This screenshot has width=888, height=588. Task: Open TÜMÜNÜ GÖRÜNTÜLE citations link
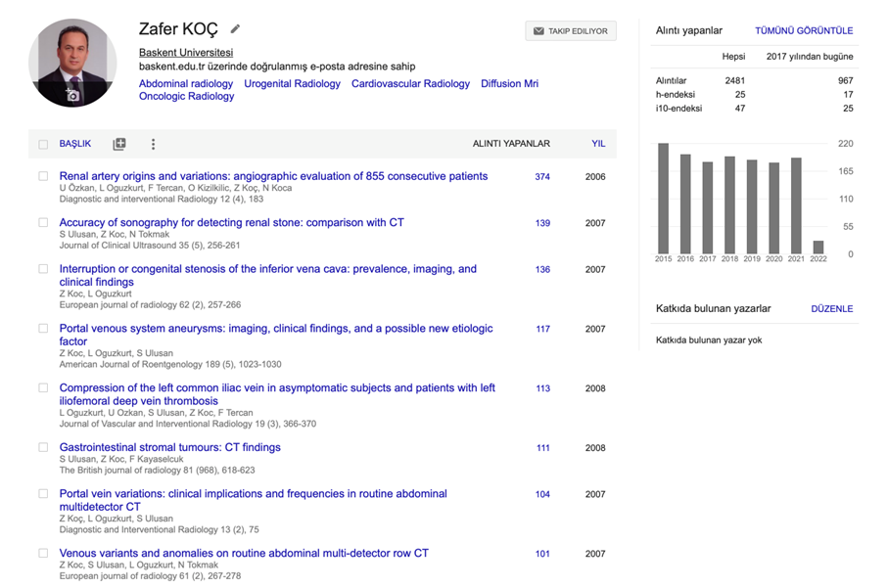(803, 31)
